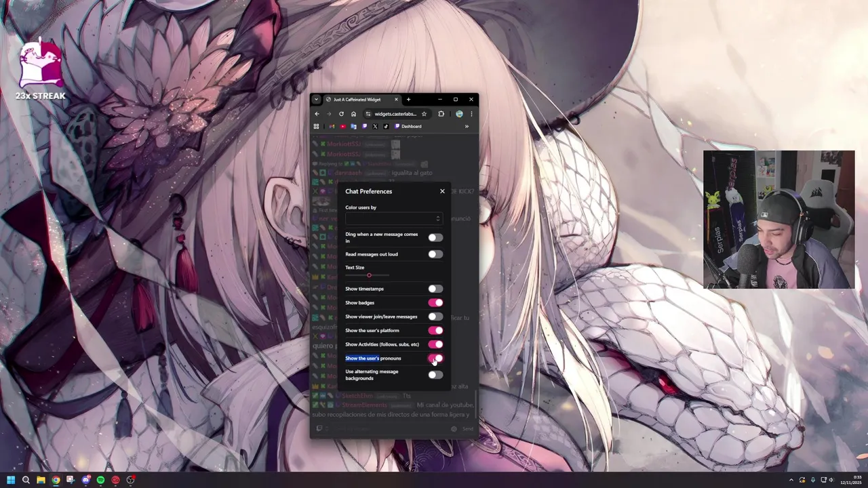The image size is (868, 488).
Task: Disable Show badges switch
Action: (435, 303)
